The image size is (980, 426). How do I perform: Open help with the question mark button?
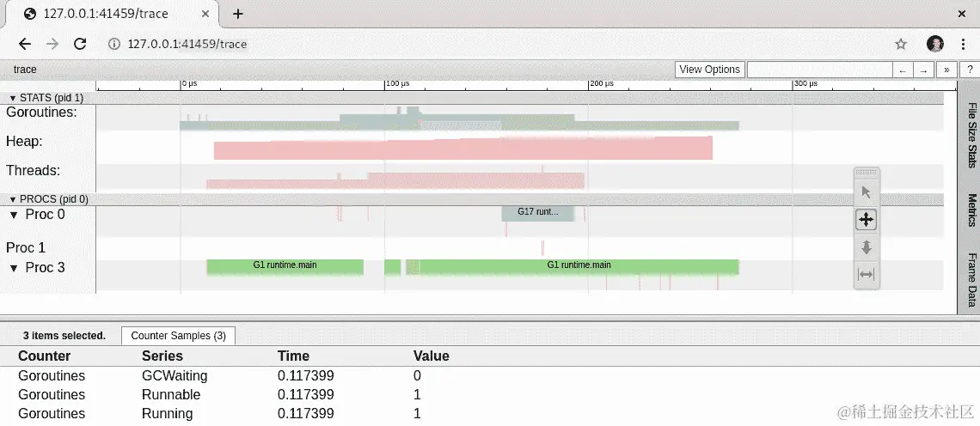970,70
